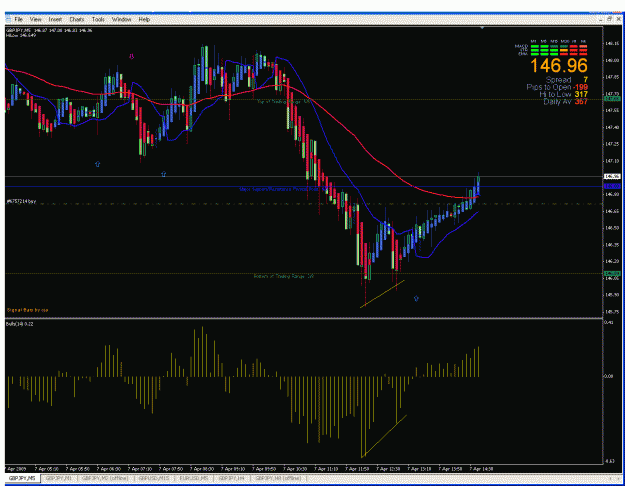This screenshot has height=486, width=625.
Task: Click the white current price tag on the price axis
Action: (x=612, y=176)
